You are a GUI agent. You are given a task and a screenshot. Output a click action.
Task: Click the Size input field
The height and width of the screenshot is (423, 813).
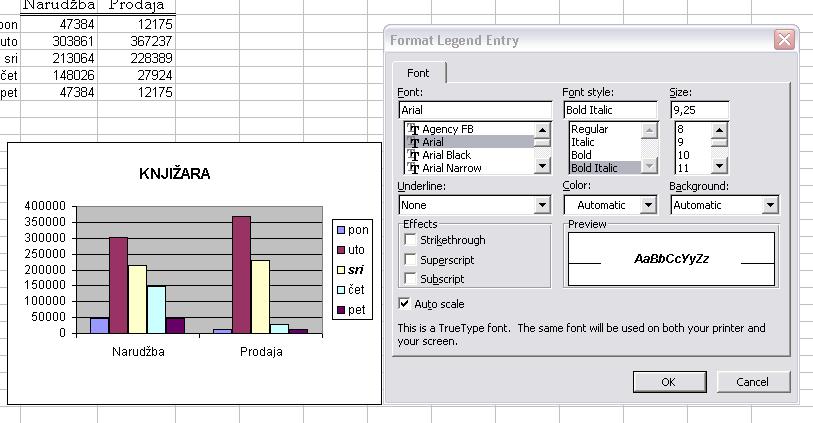coord(699,110)
